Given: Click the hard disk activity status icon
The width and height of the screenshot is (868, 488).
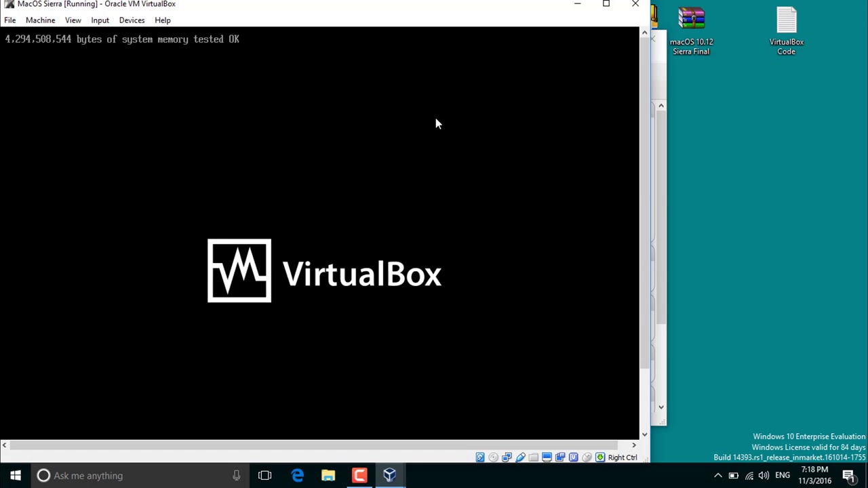Looking at the screenshot, I should (x=480, y=457).
